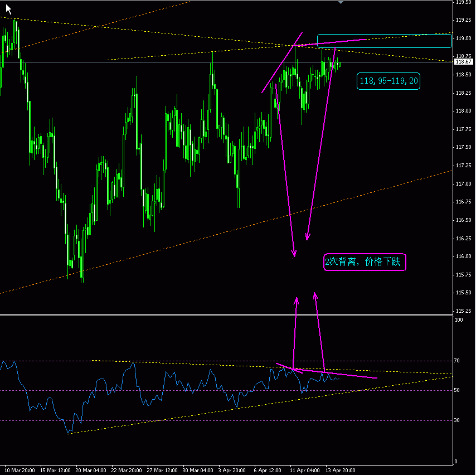Click the cyan "118, 95-119, 20" target label
The width and height of the screenshot is (476, 475).
coord(388,80)
